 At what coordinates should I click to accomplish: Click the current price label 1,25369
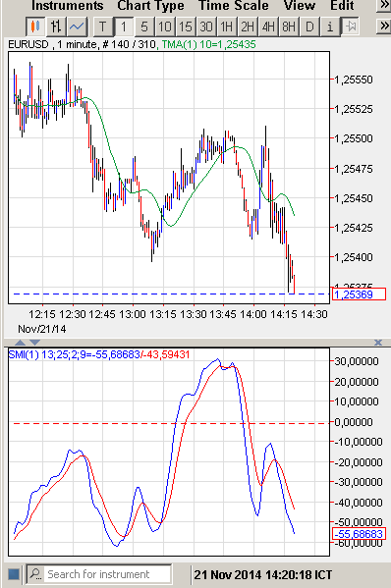[x=360, y=294]
